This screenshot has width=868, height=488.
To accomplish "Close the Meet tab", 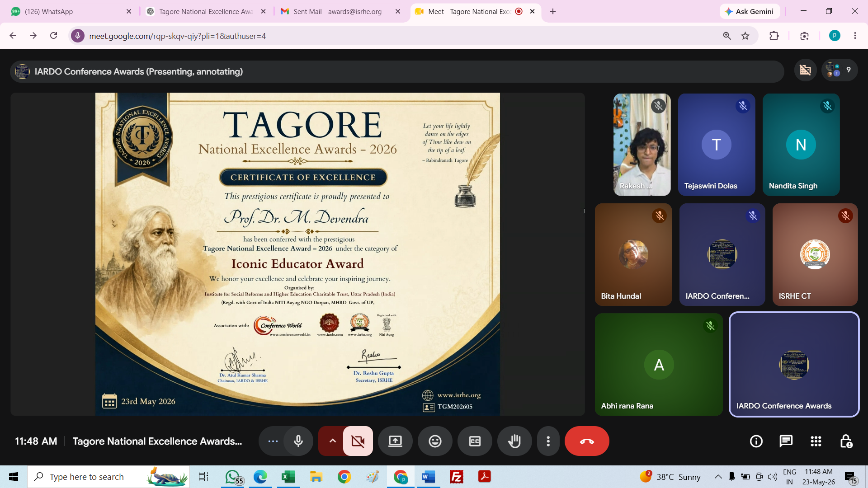I will click(533, 11).
